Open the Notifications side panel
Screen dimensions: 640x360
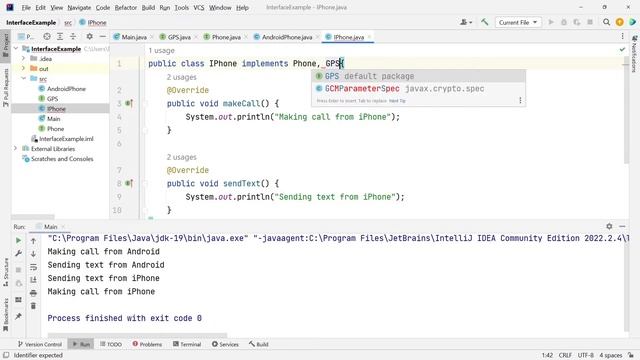(634, 54)
